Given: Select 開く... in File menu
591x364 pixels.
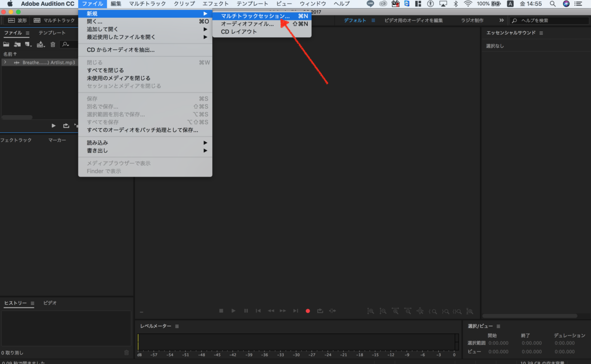Looking at the screenshot, I should click(145, 22).
